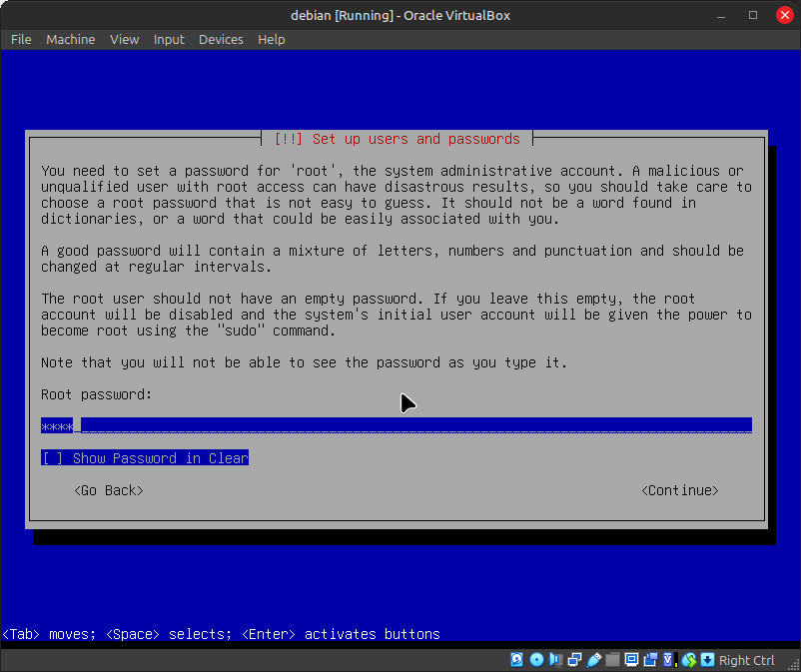801x672 pixels.
Task: Open the Devices menu
Action: (x=221, y=40)
